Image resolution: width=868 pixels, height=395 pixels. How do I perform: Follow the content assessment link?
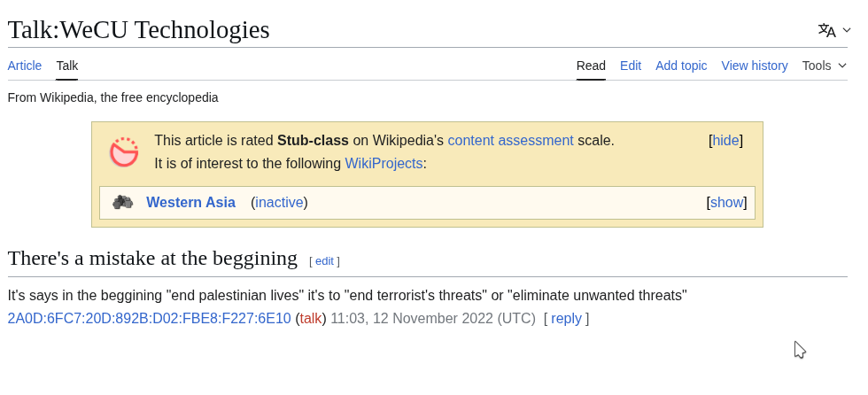[510, 141]
